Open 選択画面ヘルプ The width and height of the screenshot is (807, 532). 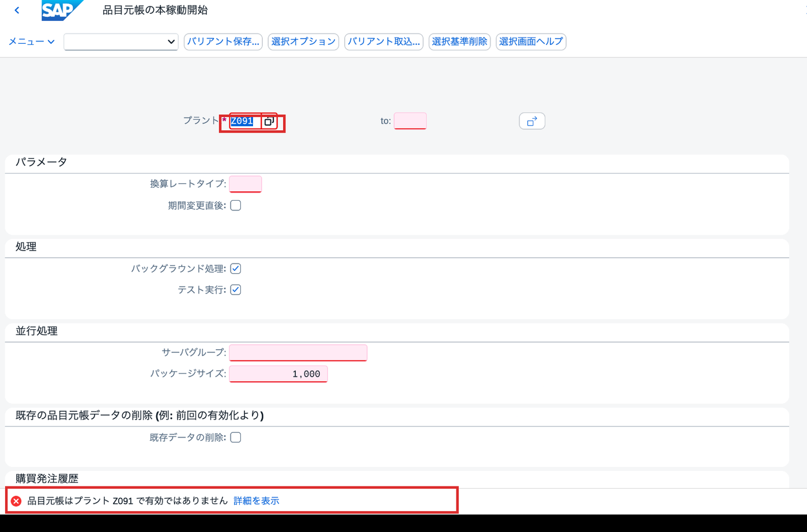pyautogui.click(x=531, y=41)
